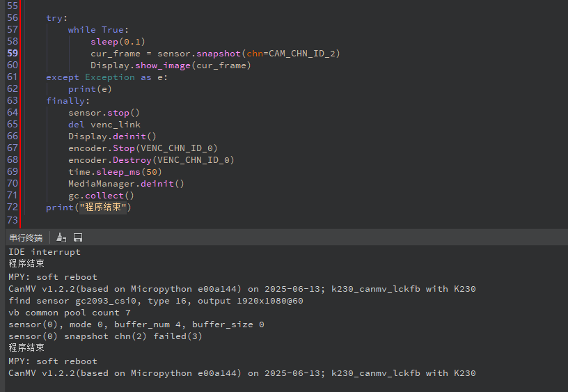Click the print("程序结束") statement in editor
The width and height of the screenshot is (568, 392).
pos(88,207)
